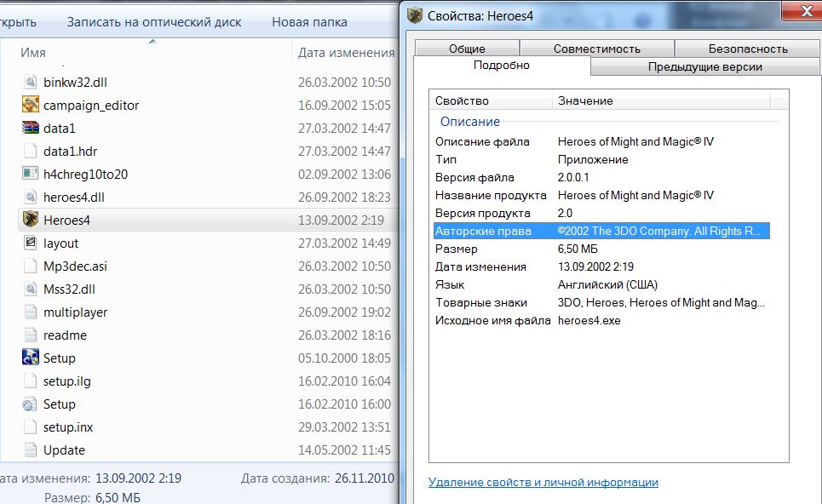822x504 pixels.
Task: Click the data1.hdr file icon
Action: click(x=31, y=151)
